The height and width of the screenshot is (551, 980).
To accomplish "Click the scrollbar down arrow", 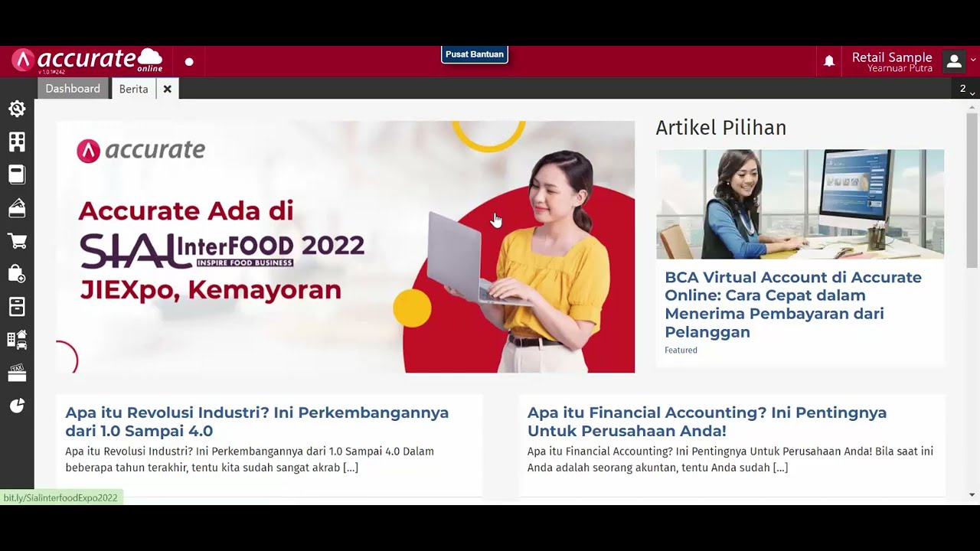I will [x=972, y=495].
